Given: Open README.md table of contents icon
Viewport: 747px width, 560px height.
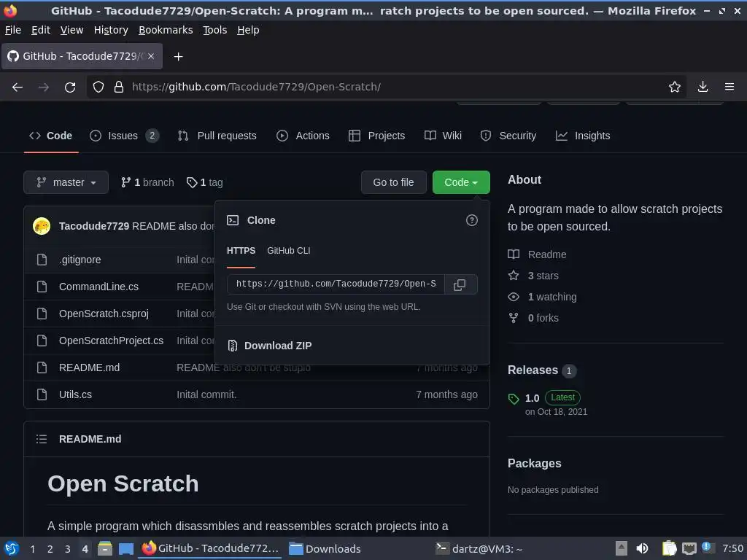Looking at the screenshot, I should coord(42,439).
